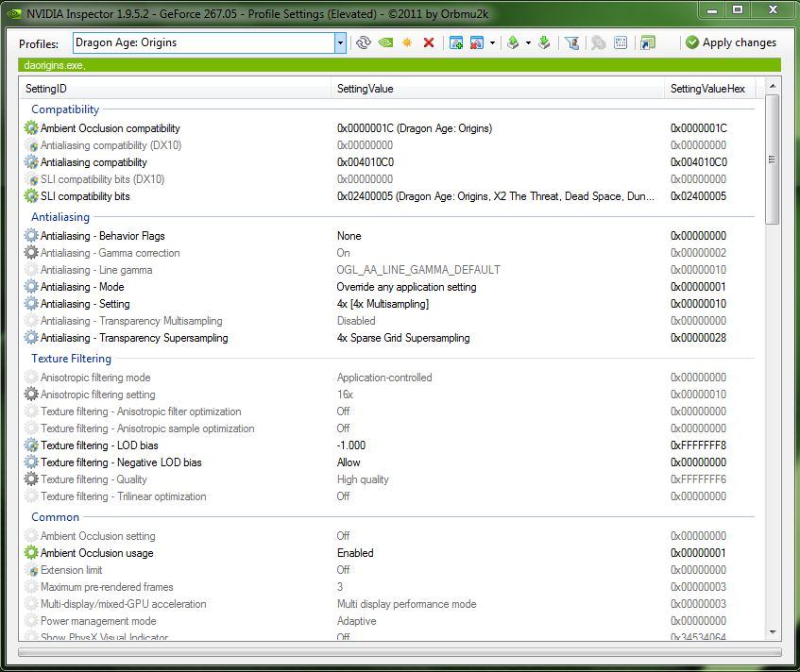Select the High quality texture filtering value
The width and height of the screenshot is (800, 672).
[363, 479]
